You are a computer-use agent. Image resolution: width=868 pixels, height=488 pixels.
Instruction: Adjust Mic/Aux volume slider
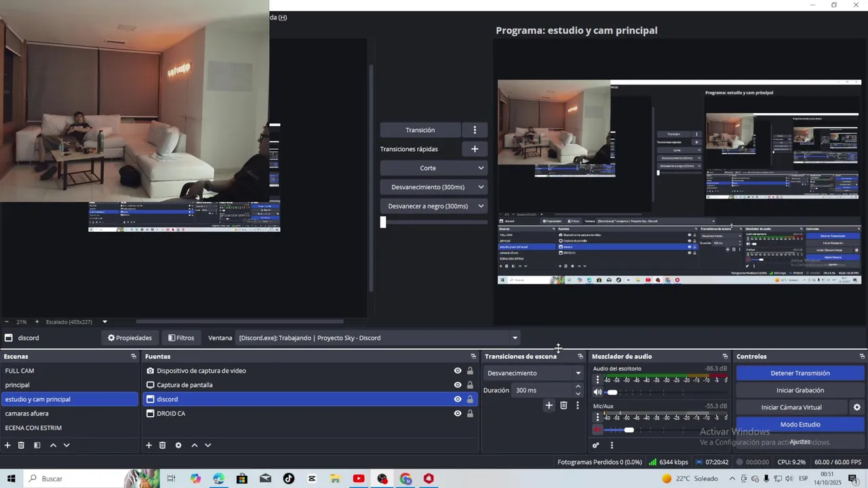(629, 430)
